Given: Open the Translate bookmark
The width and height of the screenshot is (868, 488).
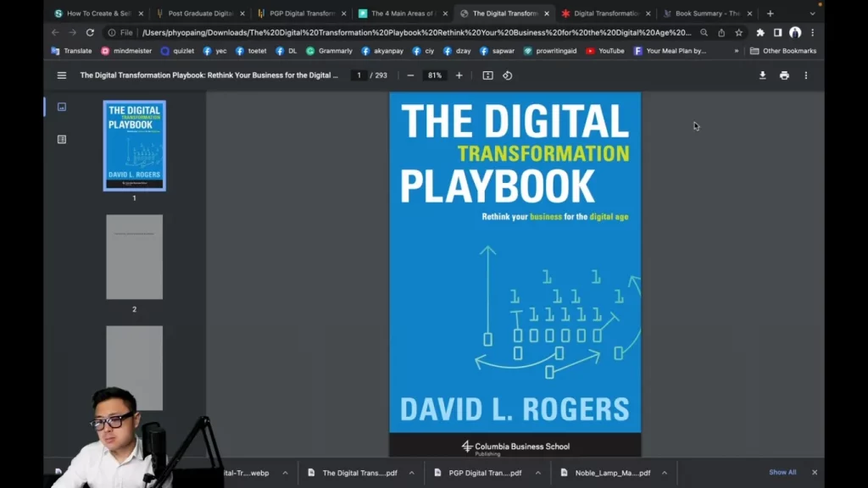Looking at the screenshot, I should 72,51.
